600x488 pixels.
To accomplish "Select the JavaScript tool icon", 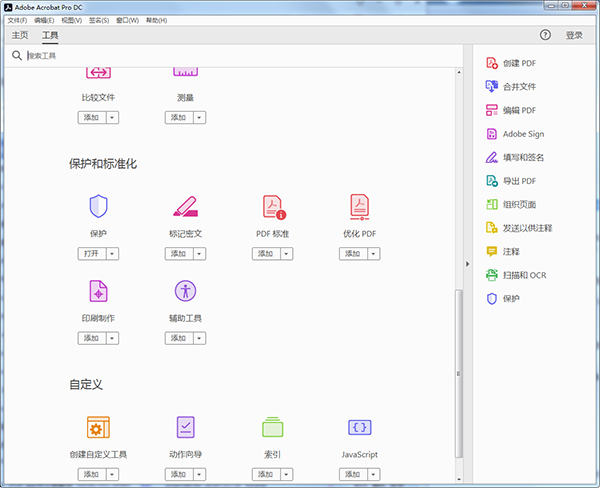I will point(360,427).
